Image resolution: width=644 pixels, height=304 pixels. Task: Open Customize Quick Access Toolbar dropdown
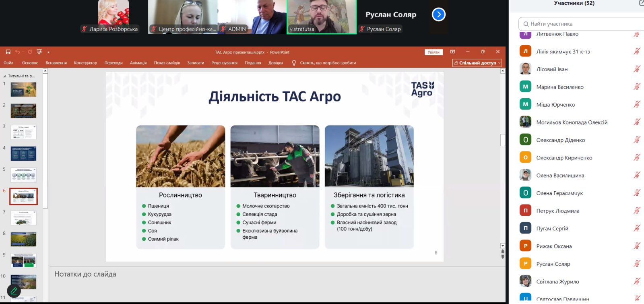48,52
